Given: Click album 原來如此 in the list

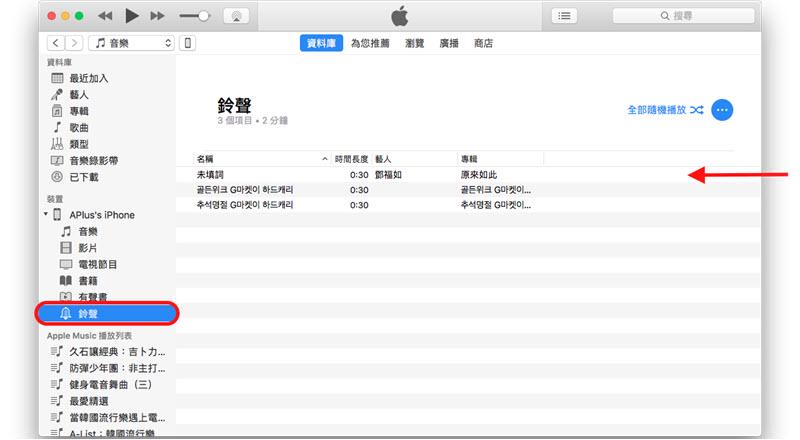Looking at the screenshot, I should pyautogui.click(x=479, y=175).
